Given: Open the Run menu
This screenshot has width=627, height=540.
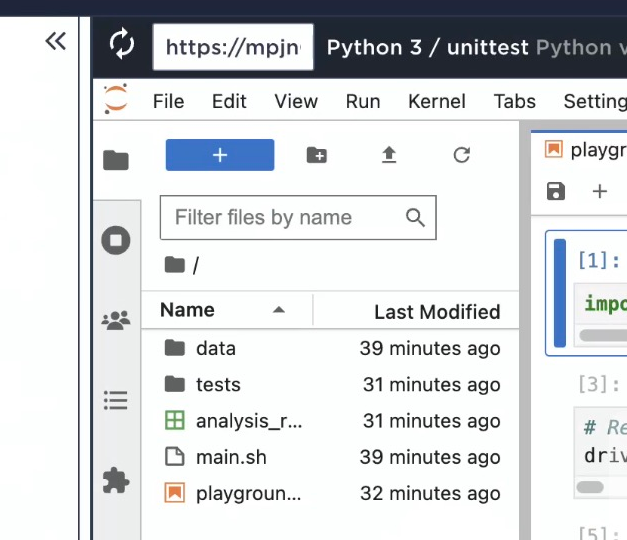Looking at the screenshot, I should click(363, 101).
